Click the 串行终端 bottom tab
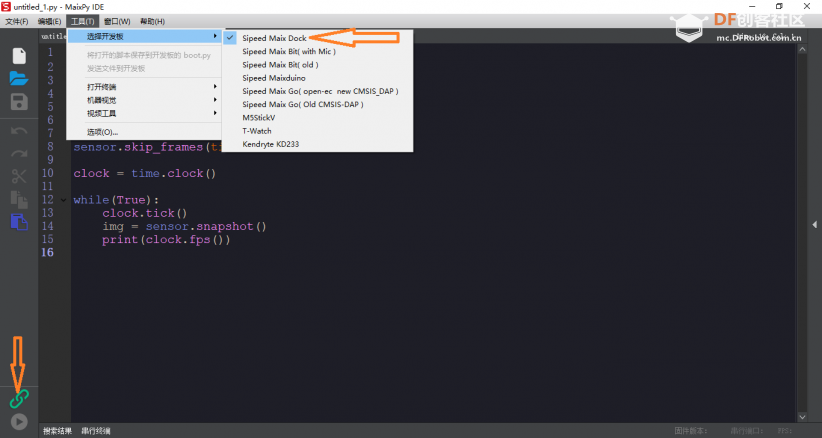This screenshot has width=822, height=438. click(x=96, y=431)
